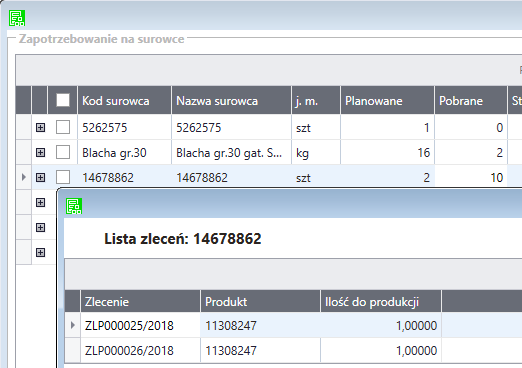Click Nazwa surowca cell 14678862
522x368 pixels.
point(232,177)
